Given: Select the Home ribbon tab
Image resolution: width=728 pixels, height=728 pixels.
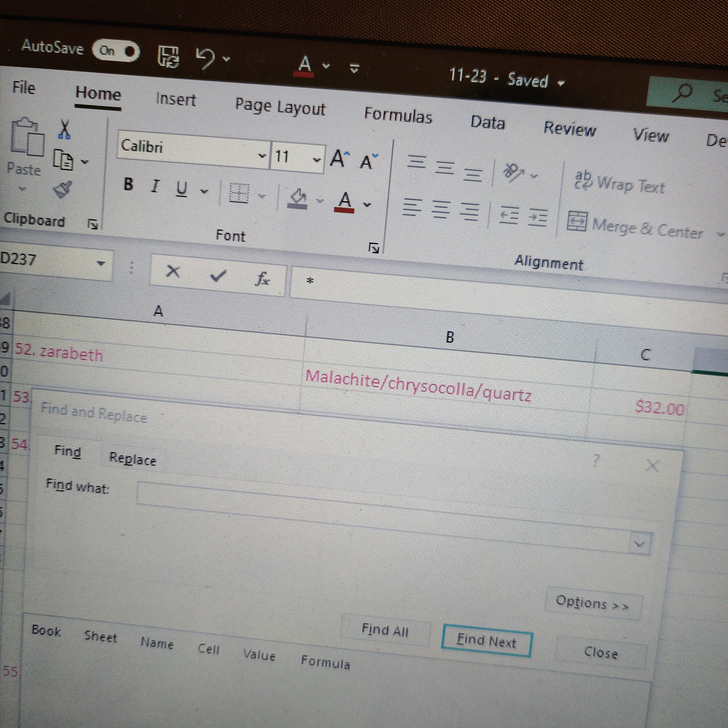Looking at the screenshot, I should 98,94.
